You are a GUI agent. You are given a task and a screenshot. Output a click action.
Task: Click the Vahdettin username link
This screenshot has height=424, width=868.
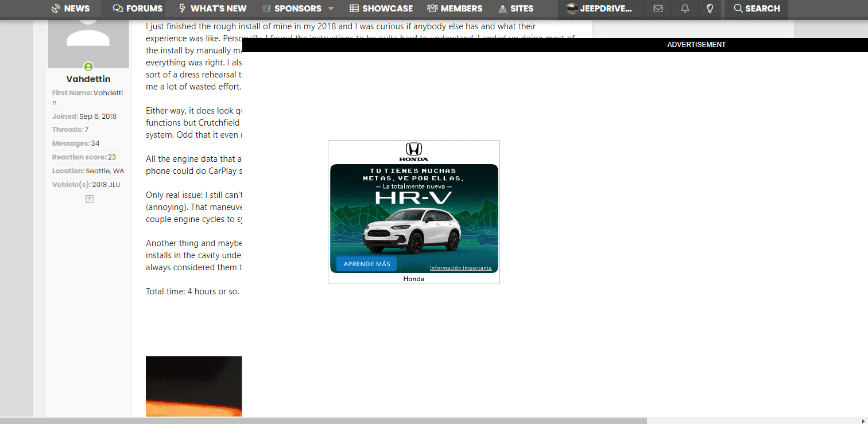click(88, 79)
